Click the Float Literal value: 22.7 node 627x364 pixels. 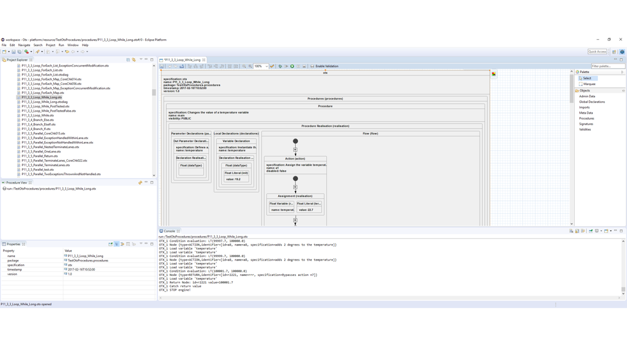[x=310, y=207]
